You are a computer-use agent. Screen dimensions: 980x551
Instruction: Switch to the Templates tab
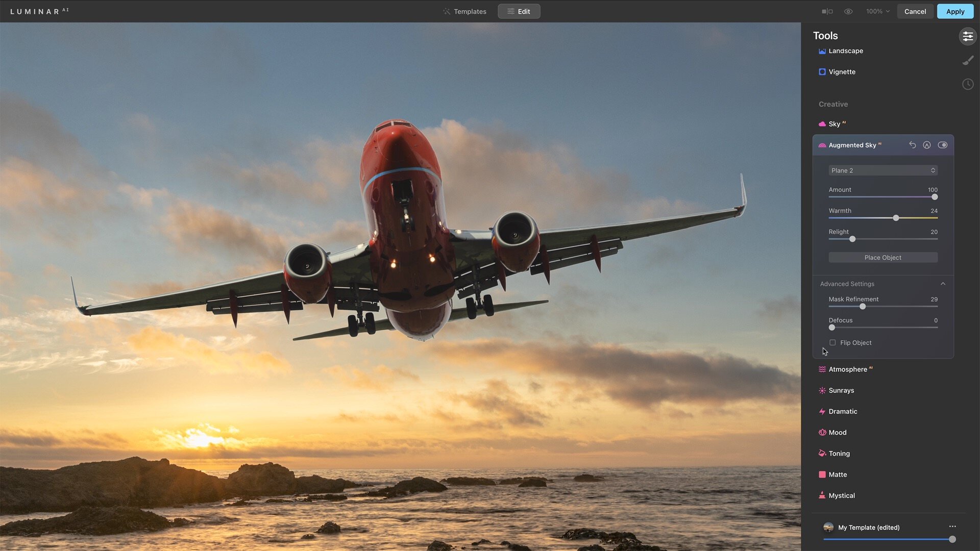(464, 11)
